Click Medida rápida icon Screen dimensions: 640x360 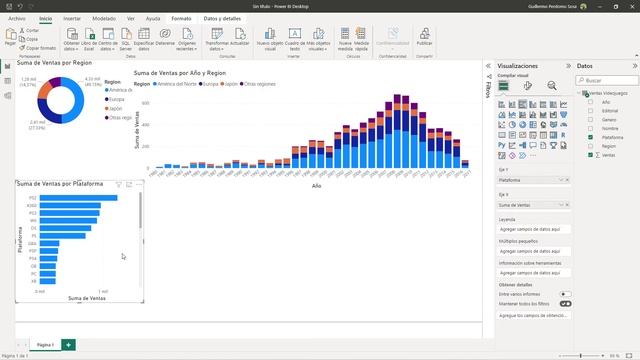[361, 34]
